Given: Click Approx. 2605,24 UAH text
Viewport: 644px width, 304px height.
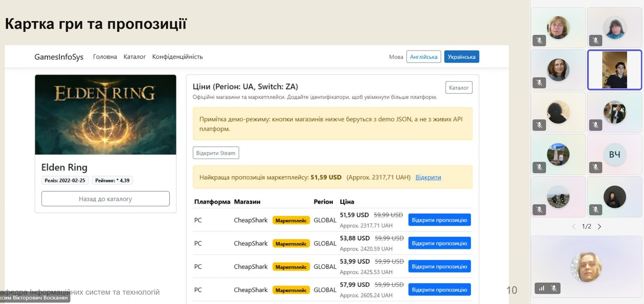Looking at the screenshot, I should click(366, 295).
